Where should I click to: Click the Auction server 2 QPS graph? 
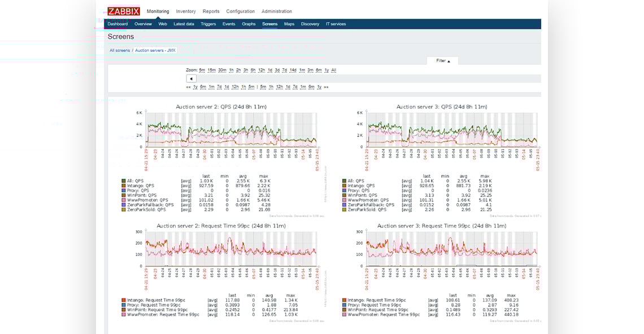click(x=232, y=130)
